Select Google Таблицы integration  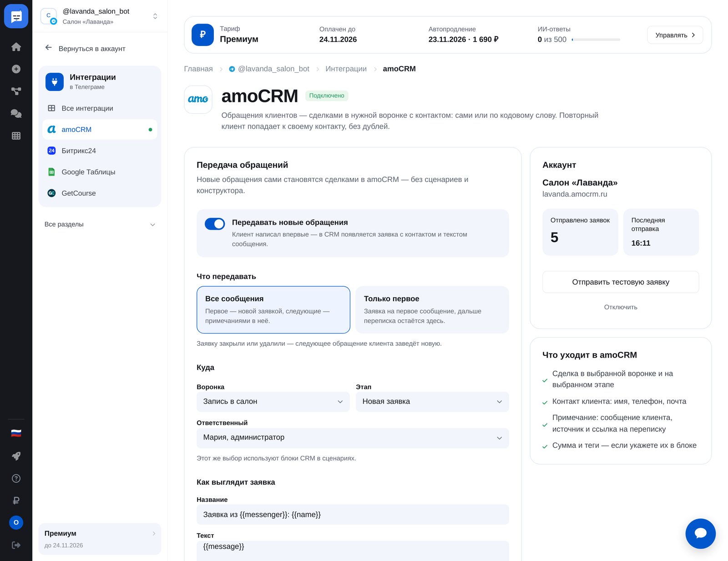[x=100, y=172]
